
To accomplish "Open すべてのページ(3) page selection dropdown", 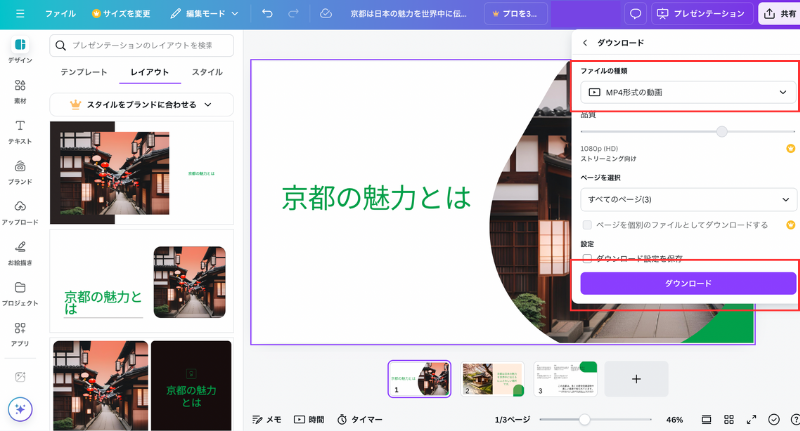I will coord(688,199).
